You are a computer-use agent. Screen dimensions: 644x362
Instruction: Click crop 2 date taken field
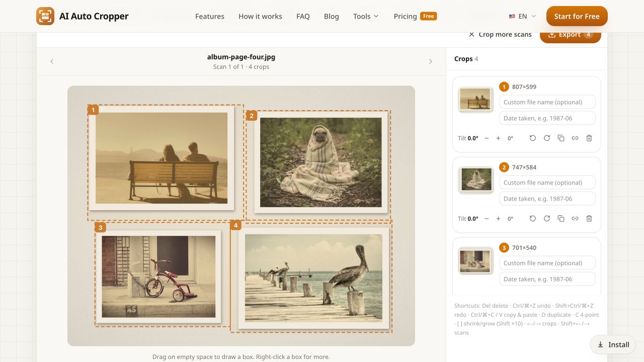tap(547, 199)
